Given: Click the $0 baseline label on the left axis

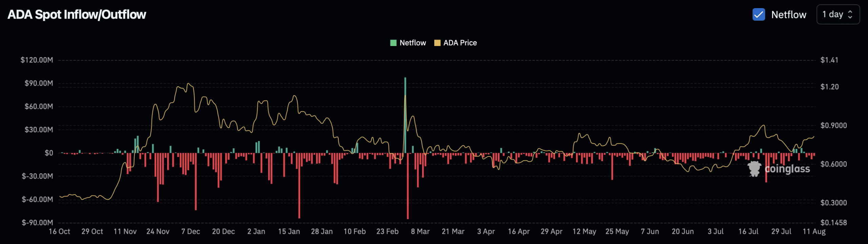Looking at the screenshot, I should point(49,153).
